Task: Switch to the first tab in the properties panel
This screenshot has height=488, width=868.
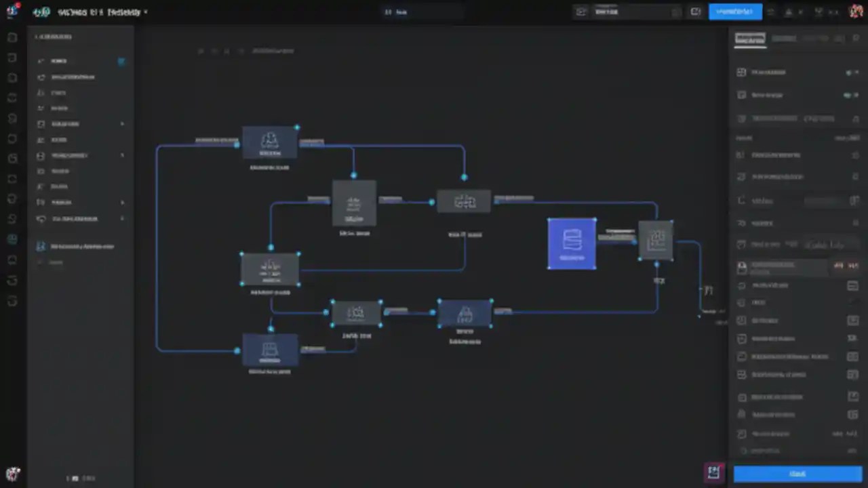Action: pyautogui.click(x=749, y=39)
